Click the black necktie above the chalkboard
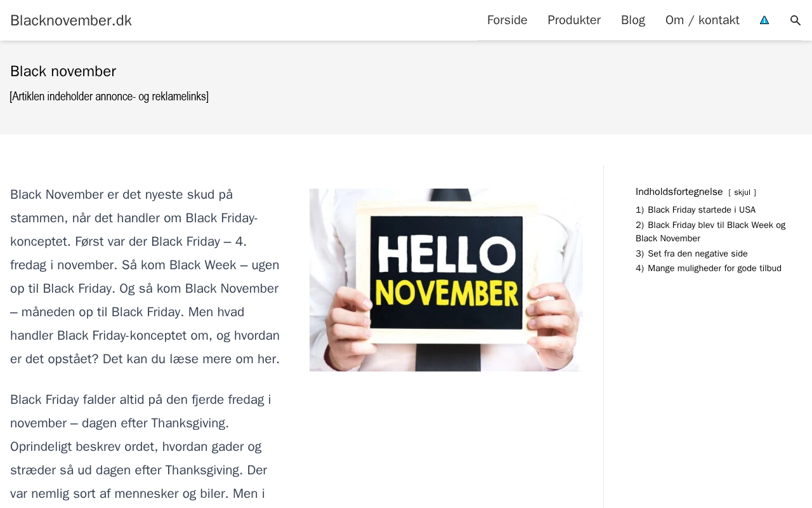The height and width of the screenshot is (508, 812). point(452,194)
